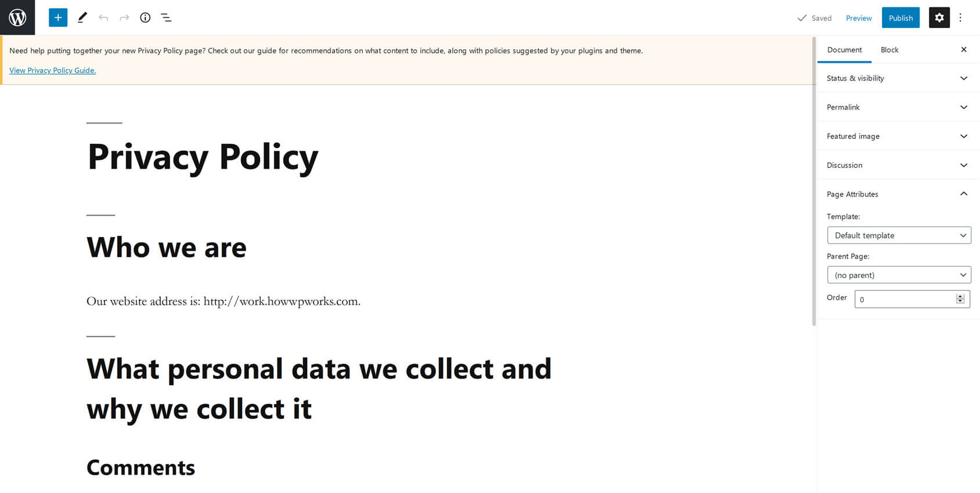Collapse the Page Attributes section
The image size is (980, 493).
964,194
